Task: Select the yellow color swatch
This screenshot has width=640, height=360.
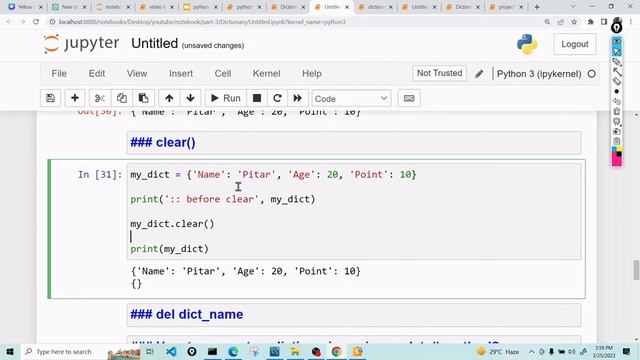Action: click(x=619, y=149)
